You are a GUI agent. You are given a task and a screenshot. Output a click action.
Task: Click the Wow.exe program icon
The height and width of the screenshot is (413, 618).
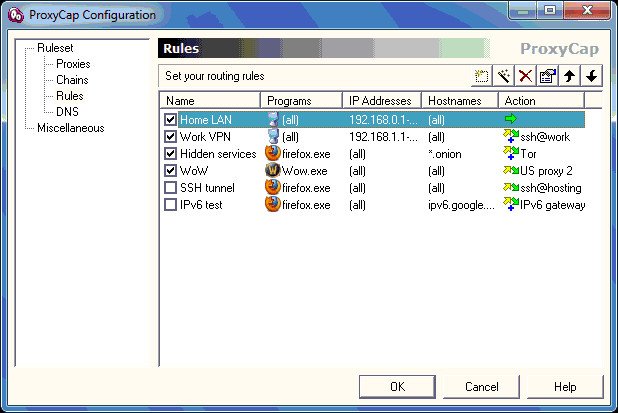point(273,171)
